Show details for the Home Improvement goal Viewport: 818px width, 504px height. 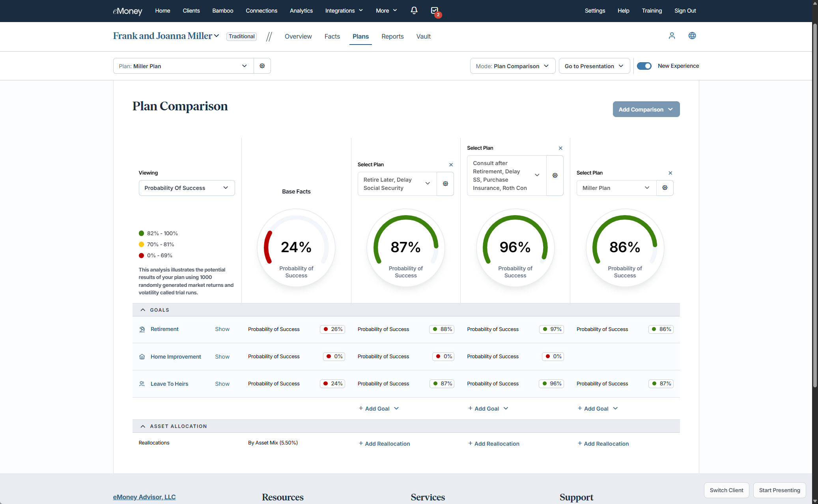point(222,357)
